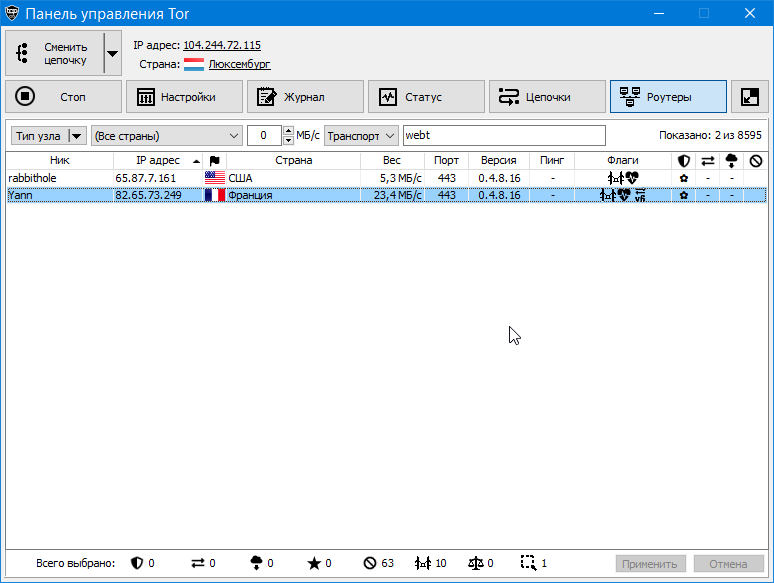Image resolution: width=774 pixels, height=583 pixels.
Task: Click the balance scales counter icon
Action: pos(476,563)
